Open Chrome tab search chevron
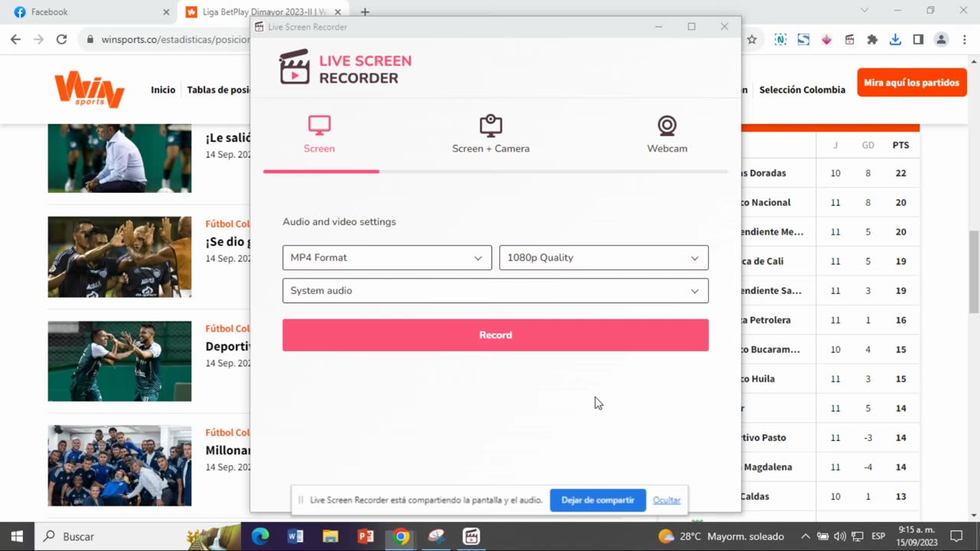This screenshot has width=980, height=551. tap(864, 11)
